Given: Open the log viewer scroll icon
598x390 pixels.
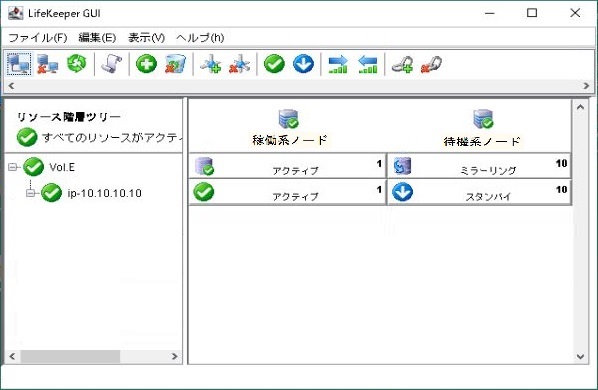Looking at the screenshot, I should tap(111, 64).
